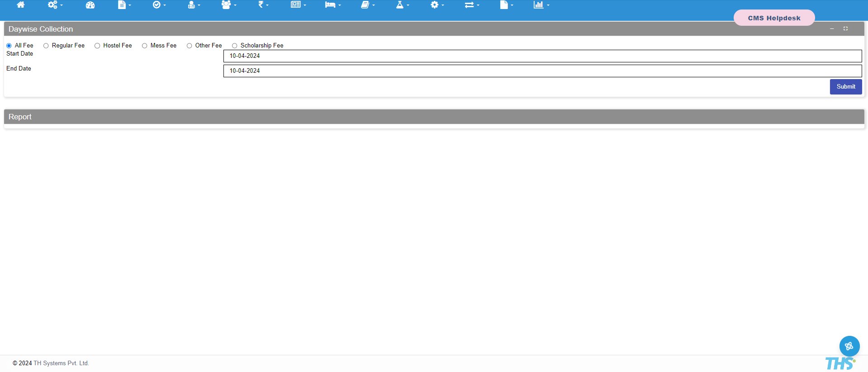868x372 pixels.
Task: Open the rupee fee menu
Action: click(263, 5)
